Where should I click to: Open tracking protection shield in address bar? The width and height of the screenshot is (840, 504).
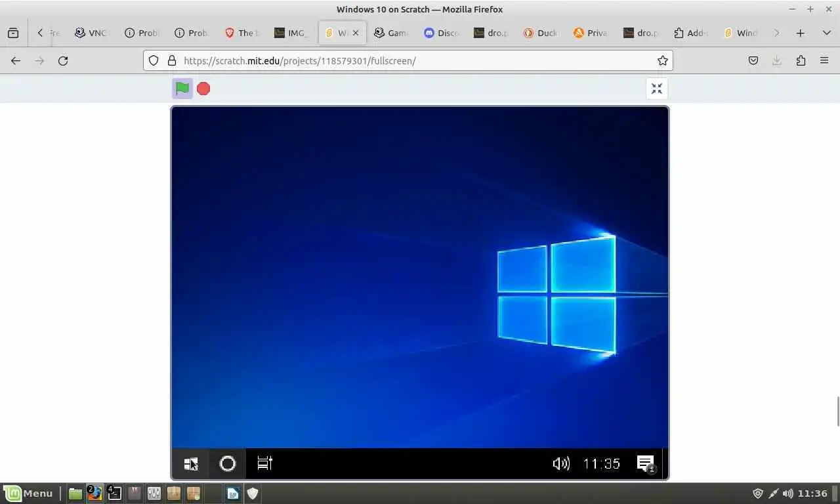pyautogui.click(x=154, y=60)
